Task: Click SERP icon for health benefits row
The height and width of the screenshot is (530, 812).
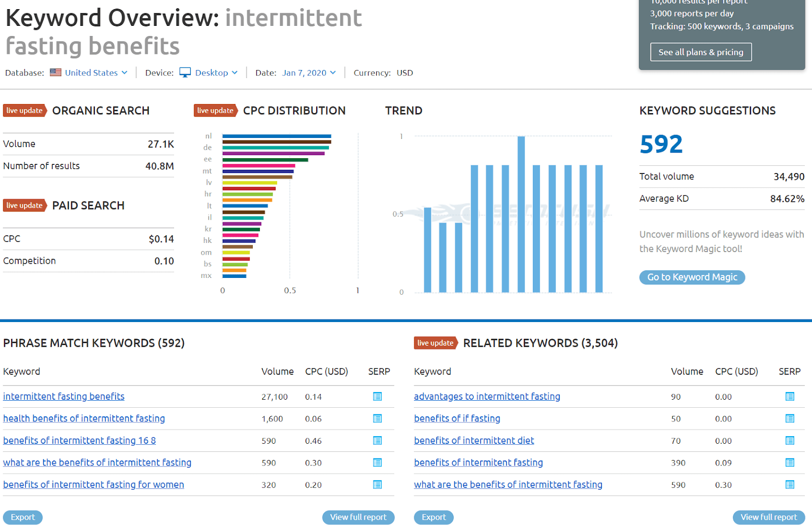Action: tap(377, 418)
